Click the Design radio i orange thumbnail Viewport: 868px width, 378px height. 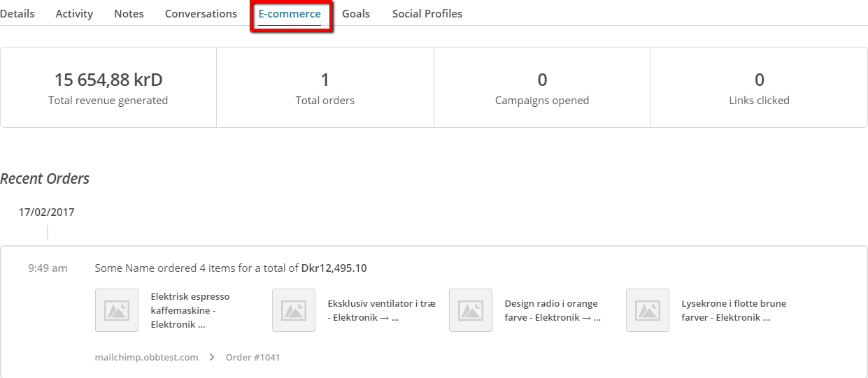click(x=471, y=310)
